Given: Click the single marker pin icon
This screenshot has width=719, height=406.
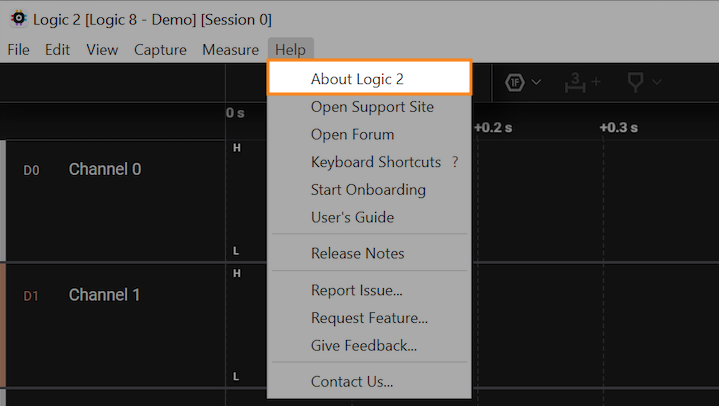Looking at the screenshot, I should [635, 81].
